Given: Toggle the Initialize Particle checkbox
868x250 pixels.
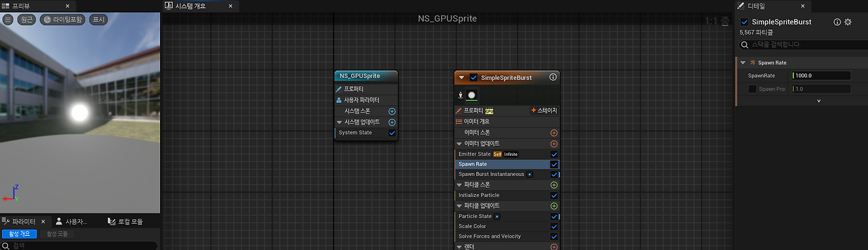Looking at the screenshot, I should [x=554, y=195].
